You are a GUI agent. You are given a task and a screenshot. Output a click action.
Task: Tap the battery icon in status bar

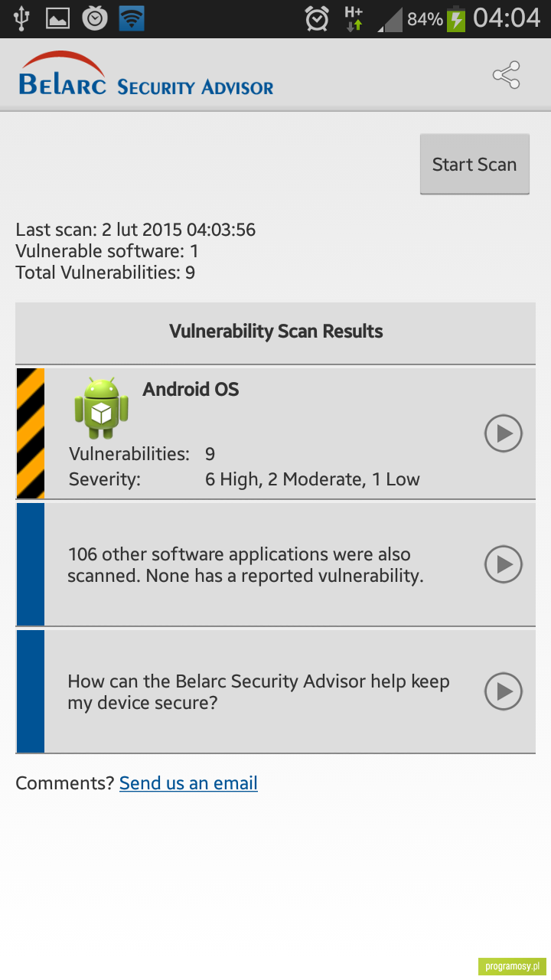tap(456, 18)
